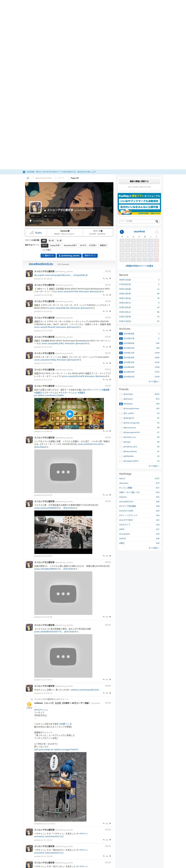This screenshot has width=186, height=868.
Task: Open the Twilog paid plan renewal banner
Action: click(x=139, y=204)
